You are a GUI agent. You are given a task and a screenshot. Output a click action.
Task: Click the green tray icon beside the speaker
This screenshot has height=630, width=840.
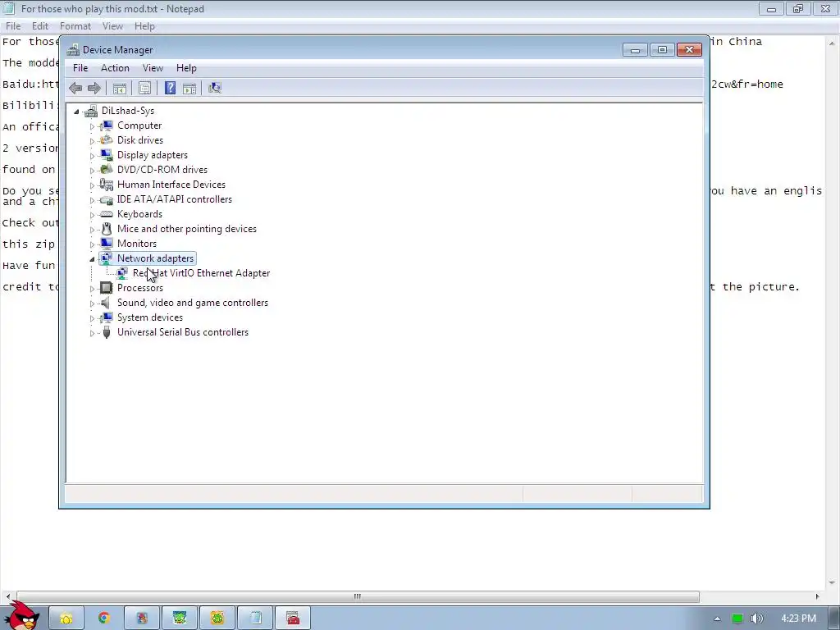737,619
